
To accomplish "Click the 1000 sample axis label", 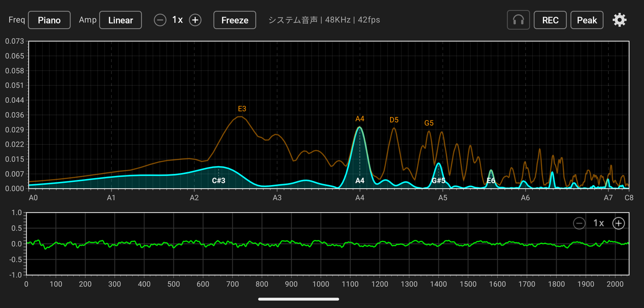I will [x=321, y=284].
